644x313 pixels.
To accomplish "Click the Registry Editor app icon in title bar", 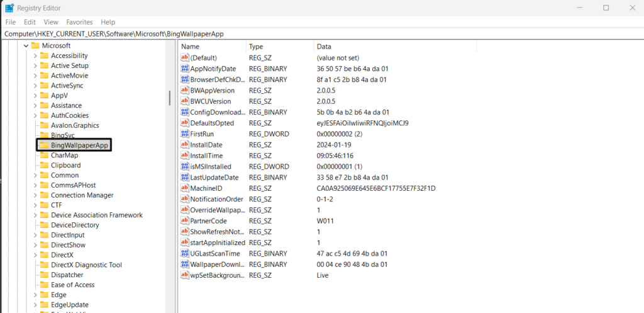I will coord(9,8).
